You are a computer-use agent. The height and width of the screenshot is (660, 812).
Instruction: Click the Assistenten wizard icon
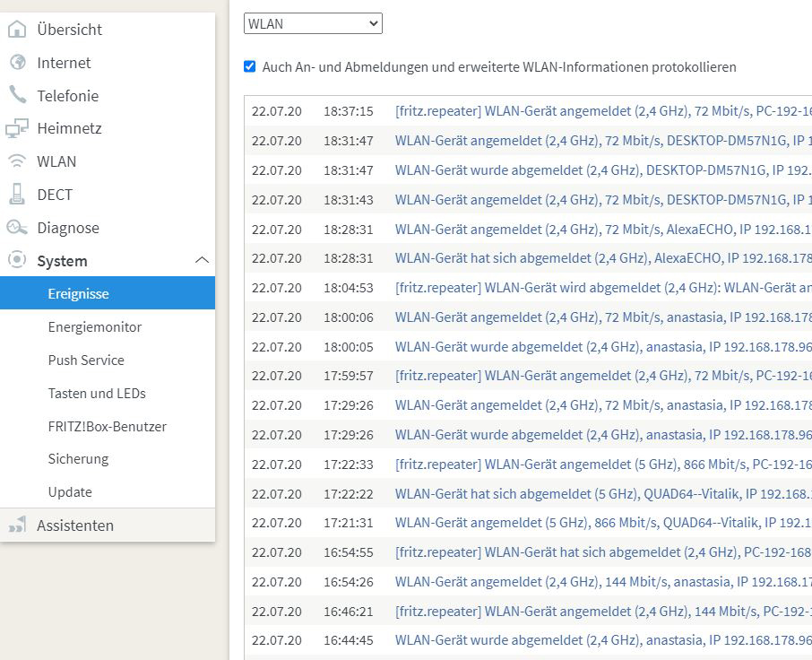coord(16,525)
